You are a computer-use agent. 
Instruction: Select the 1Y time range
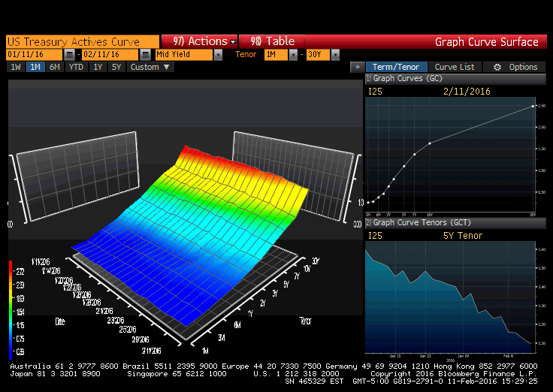[98, 67]
